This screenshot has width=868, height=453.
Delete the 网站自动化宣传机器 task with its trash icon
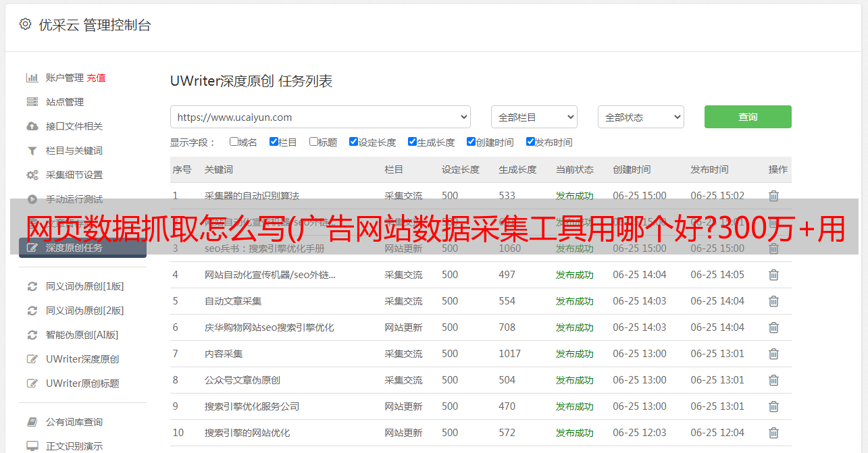774,275
